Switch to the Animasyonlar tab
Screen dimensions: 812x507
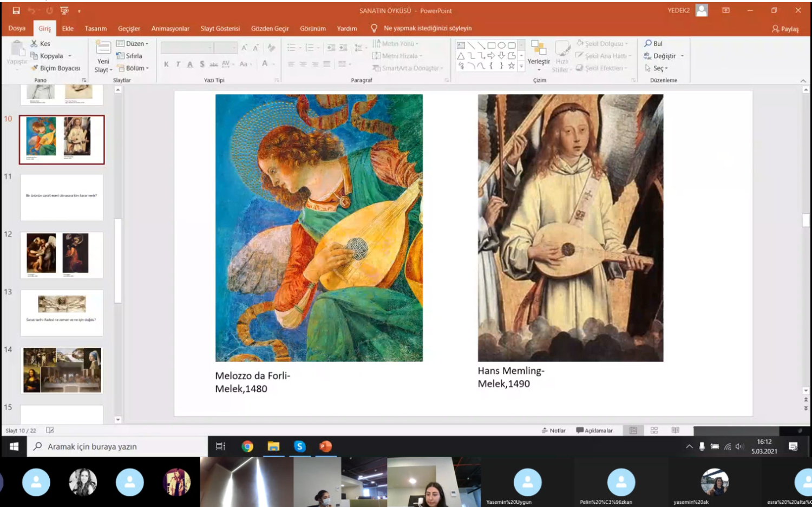(x=171, y=28)
